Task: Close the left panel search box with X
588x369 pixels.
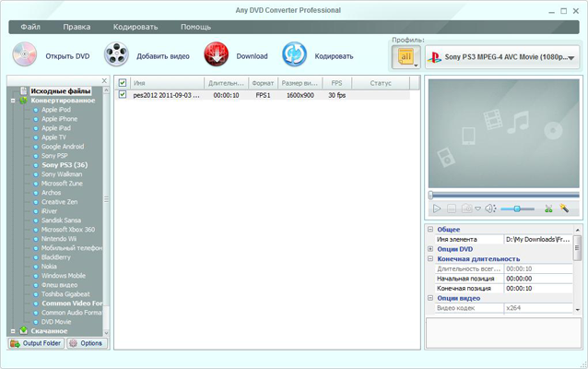Action: click(104, 80)
